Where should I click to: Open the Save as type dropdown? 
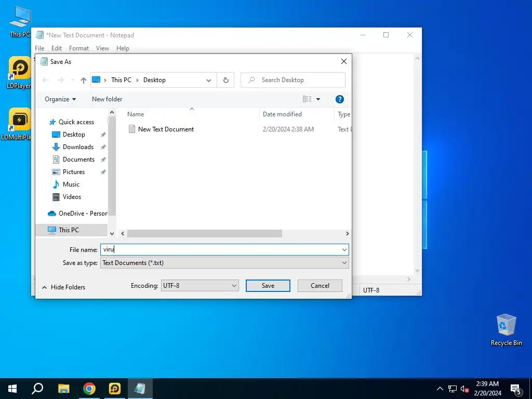tap(344, 263)
